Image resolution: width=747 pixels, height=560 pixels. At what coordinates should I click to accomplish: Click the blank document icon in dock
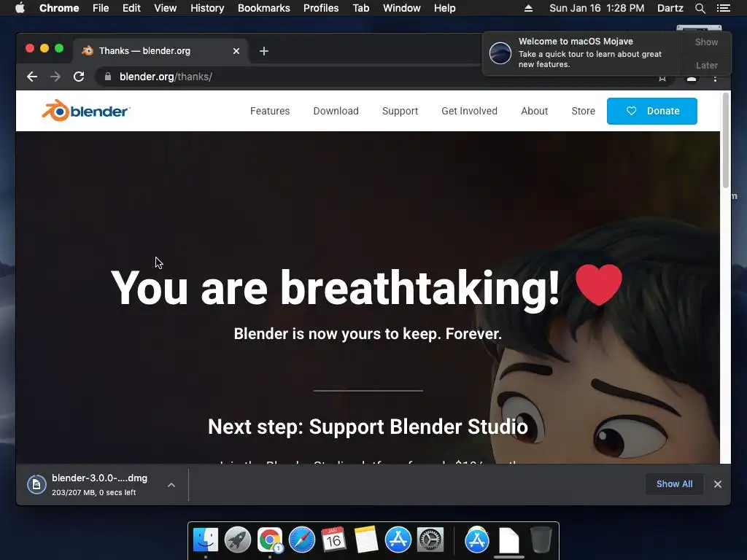(x=508, y=540)
